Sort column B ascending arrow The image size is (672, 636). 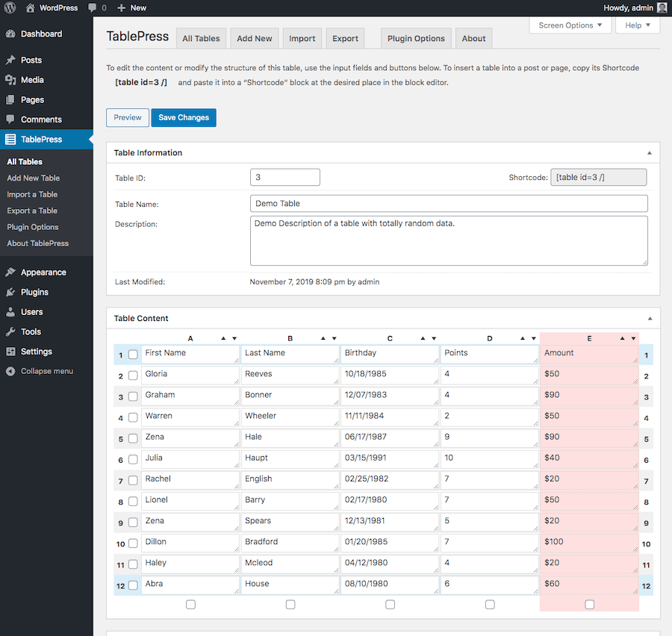tap(323, 339)
